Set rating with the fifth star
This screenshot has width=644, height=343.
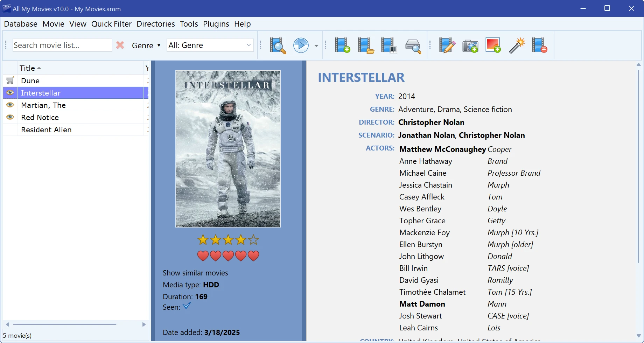click(253, 240)
